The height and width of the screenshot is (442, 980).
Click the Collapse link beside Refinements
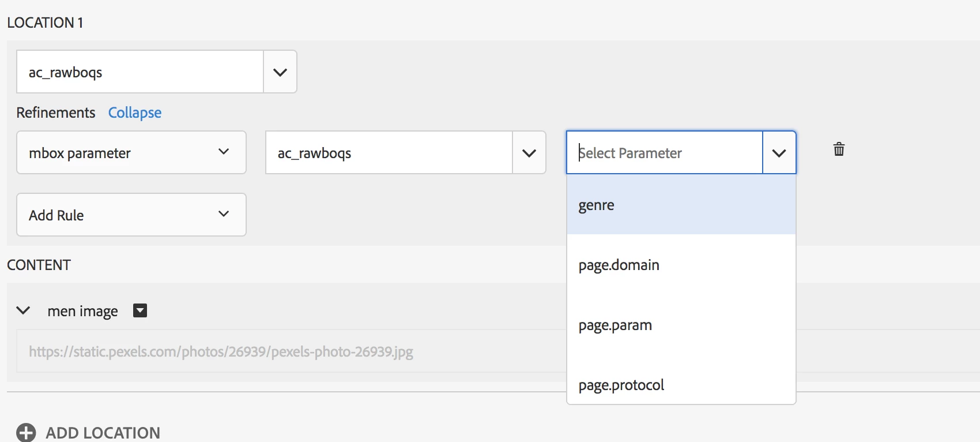[135, 113]
